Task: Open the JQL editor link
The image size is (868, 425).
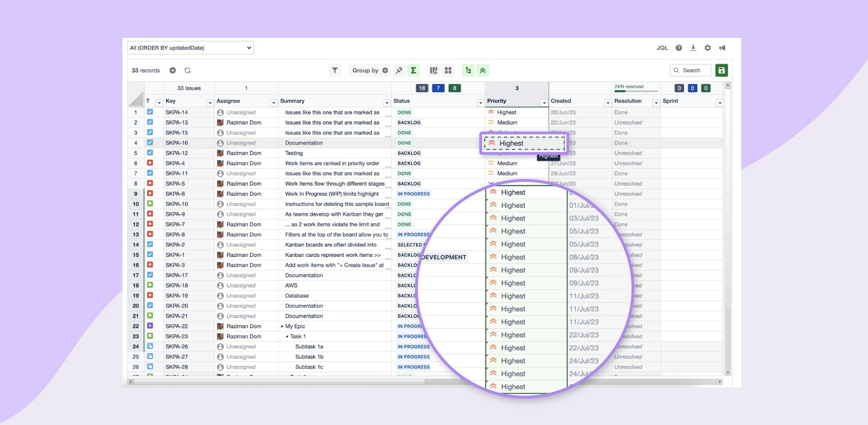Action: (x=662, y=48)
